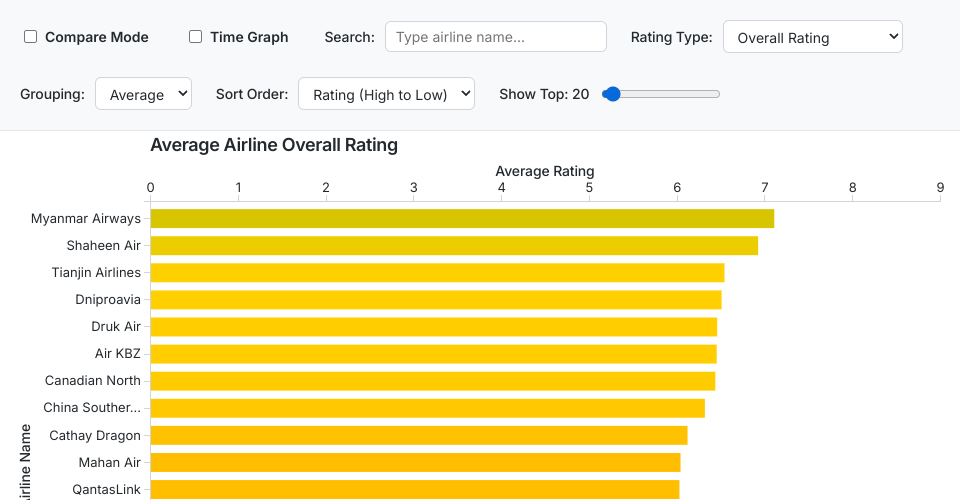Image resolution: width=960 pixels, height=500 pixels.
Task: Click the Show Top slider handle
Action: pos(612,94)
